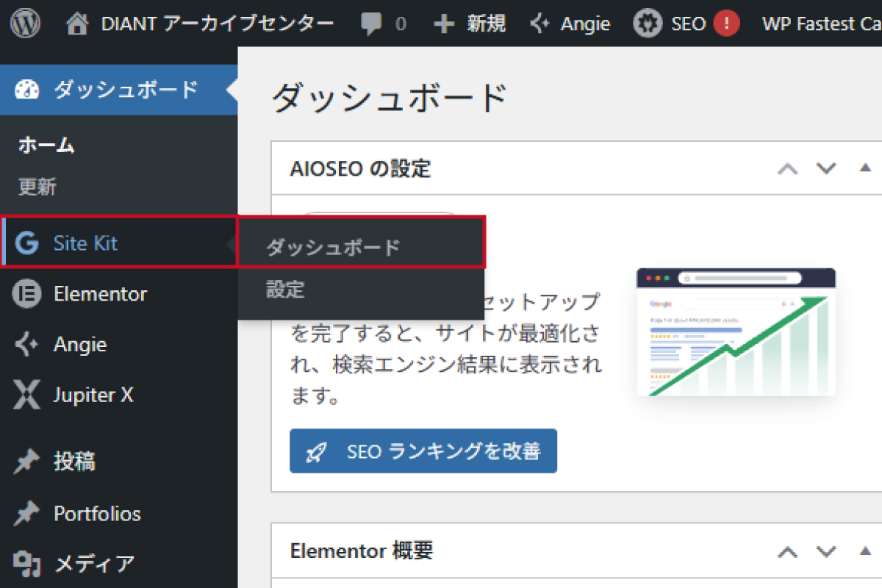The height and width of the screenshot is (588, 882).
Task: Select 設定 in Site Kit submenu
Action: [285, 290]
